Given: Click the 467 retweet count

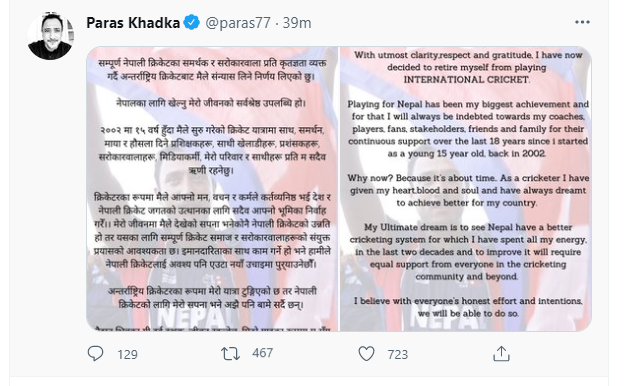Looking at the screenshot, I should click(x=263, y=353).
